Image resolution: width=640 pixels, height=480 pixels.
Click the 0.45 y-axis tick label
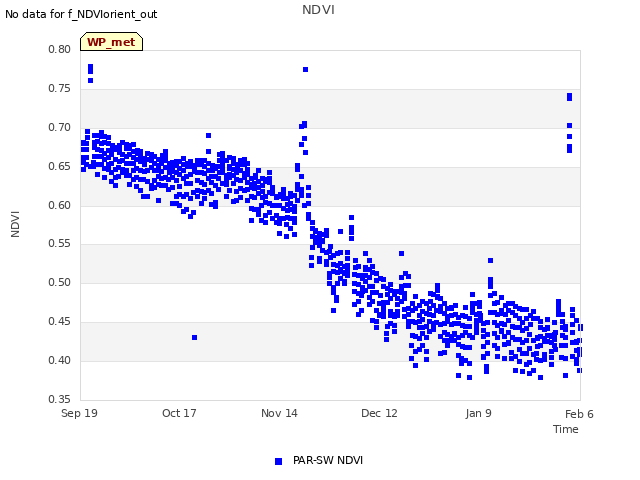[60, 322]
